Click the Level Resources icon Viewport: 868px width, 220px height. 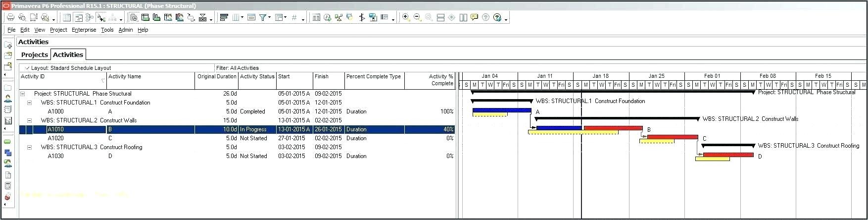coord(338,17)
